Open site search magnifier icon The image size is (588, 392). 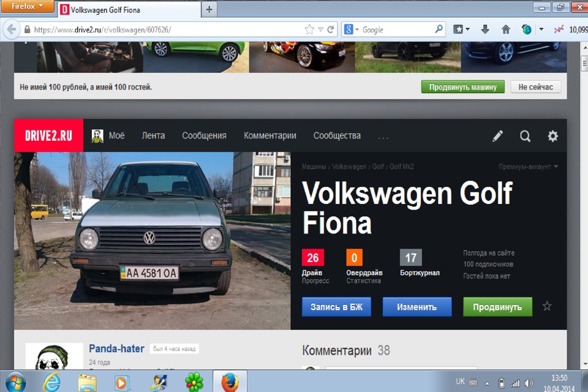525,136
